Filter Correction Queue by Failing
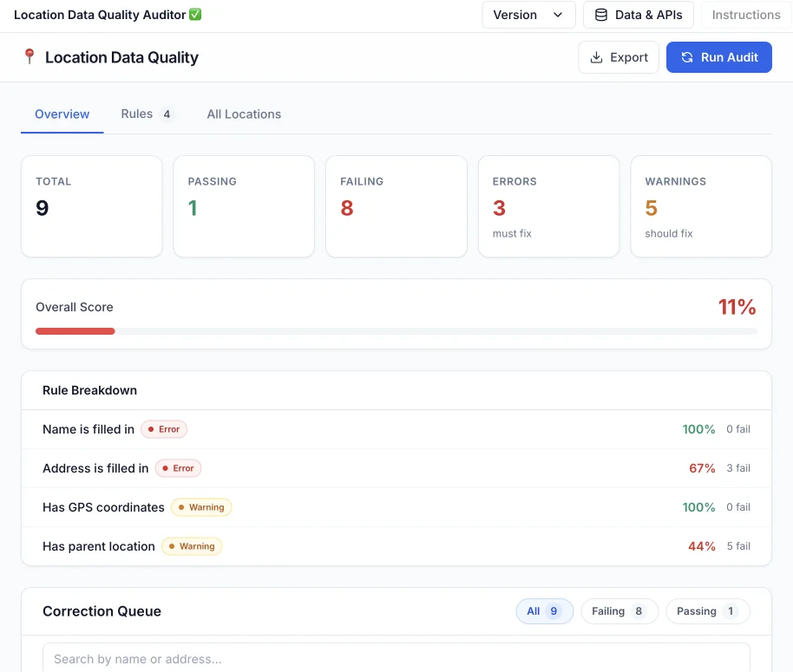Screen dimensions: 793x672 coord(619,611)
